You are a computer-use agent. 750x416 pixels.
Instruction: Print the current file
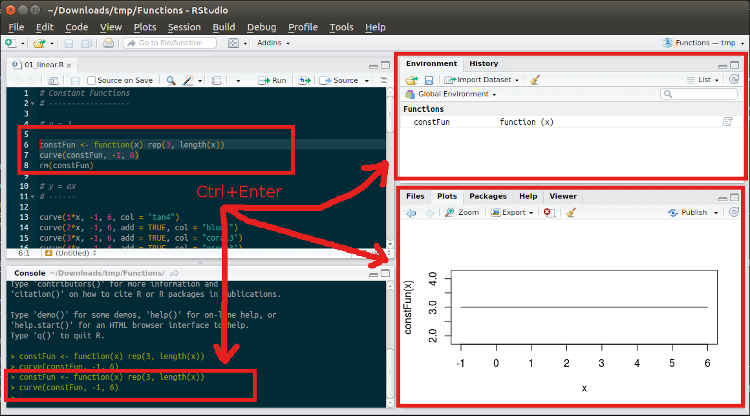[x=109, y=43]
